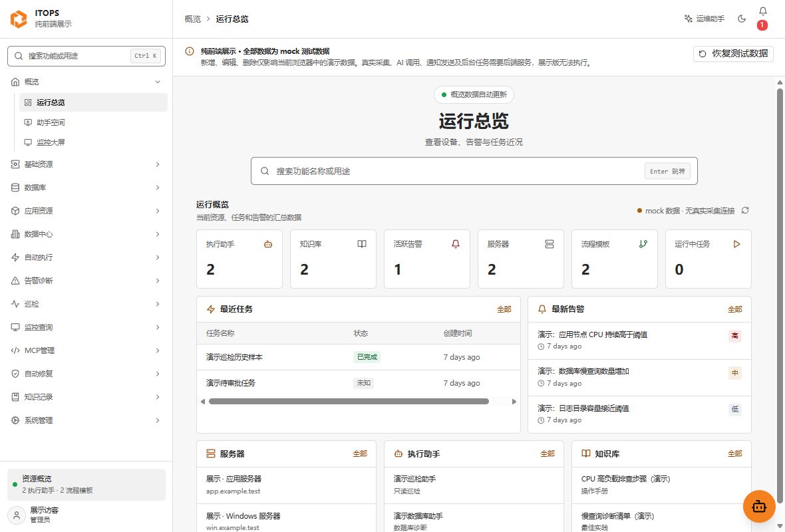
Task: Expand the 基础资源 menu chevron
Action: tap(158, 164)
